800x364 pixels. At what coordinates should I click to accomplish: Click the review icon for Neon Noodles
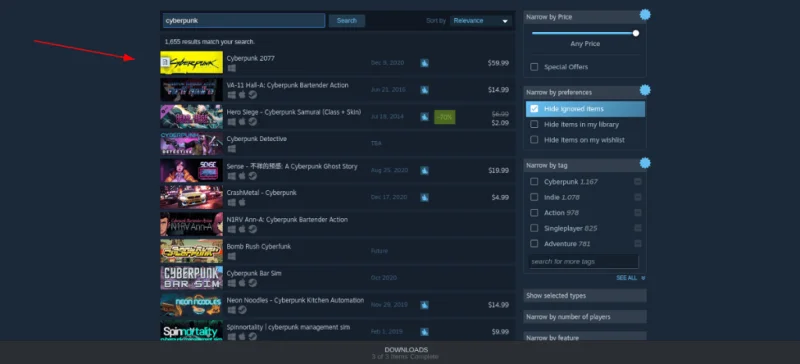click(x=424, y=305)
